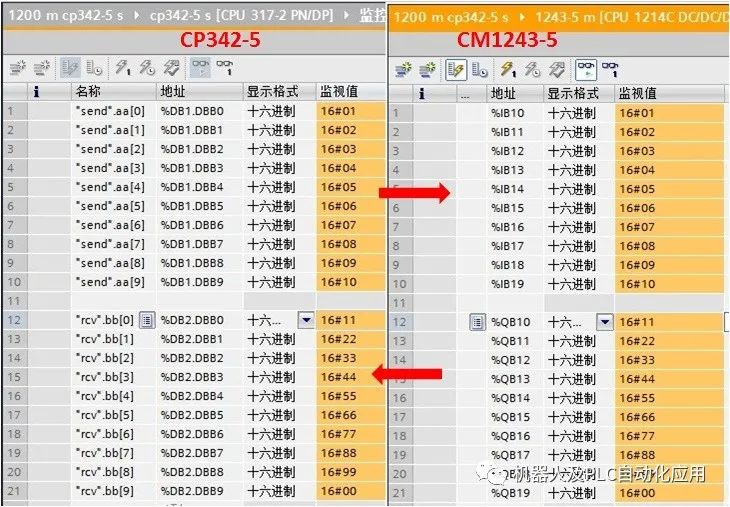730x507 pixels.
Task: Select name cell "send".aa[5]
Action: pyautogui.click(x=114, y=206)
